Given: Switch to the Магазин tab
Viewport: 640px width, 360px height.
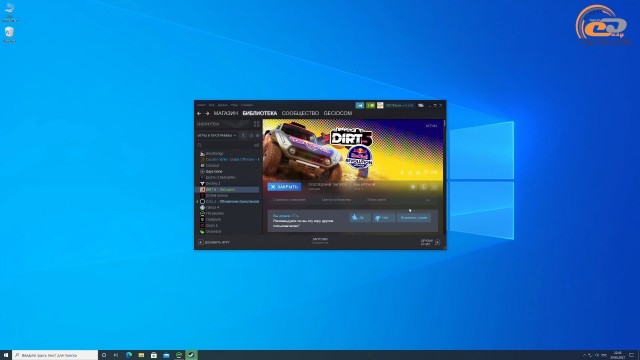Looking at the screenshot, I should pyautogui.click(x=226, y=113).
